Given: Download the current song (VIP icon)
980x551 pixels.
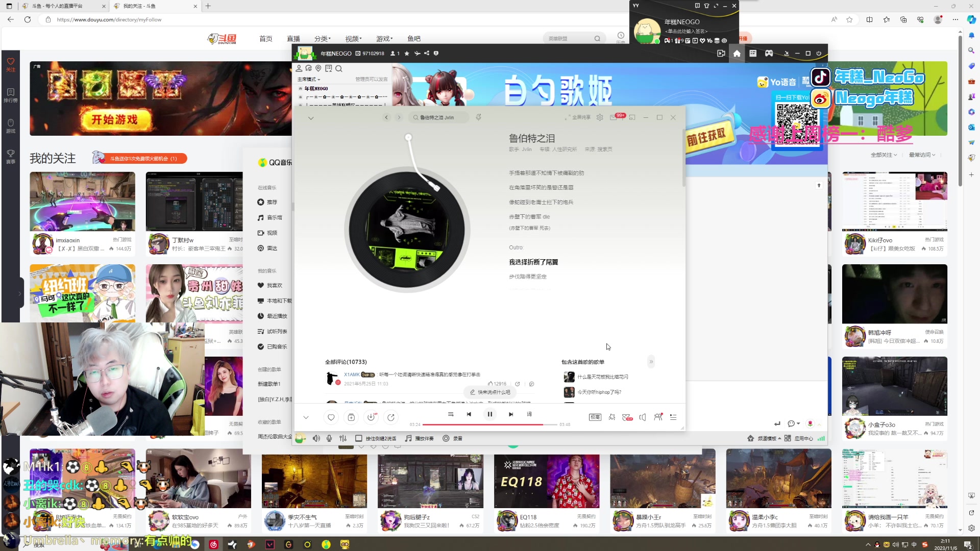Looking at the screenshot, I should coord(371,417).
